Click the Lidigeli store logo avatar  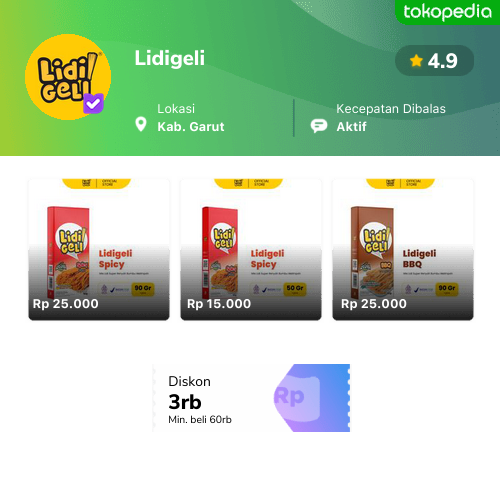click(x=68, y=77)
